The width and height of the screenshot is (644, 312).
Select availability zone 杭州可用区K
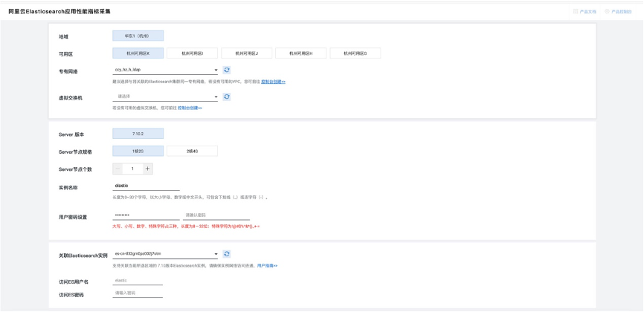pos(138,53)
